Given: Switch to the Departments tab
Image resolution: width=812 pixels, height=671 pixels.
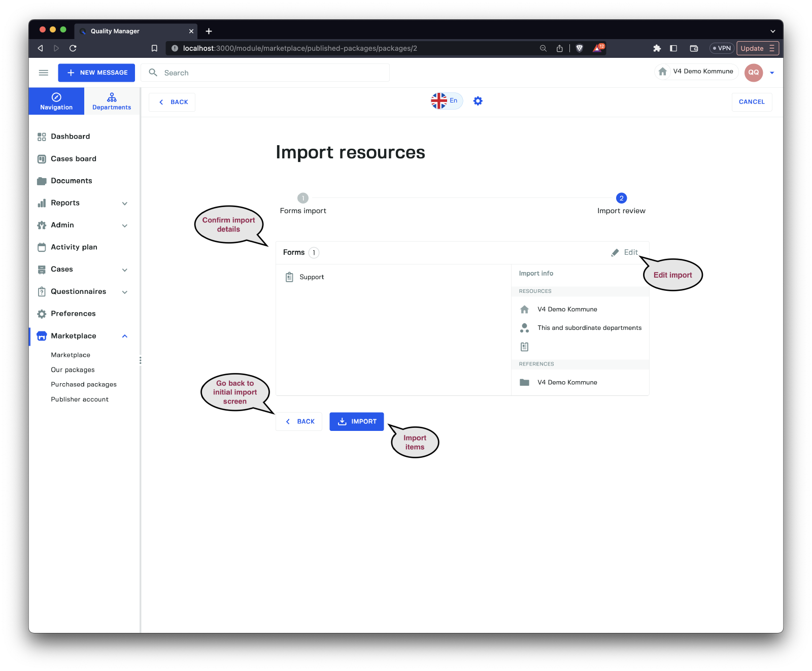Looking at the screenshot, I should tap(112, 101).
